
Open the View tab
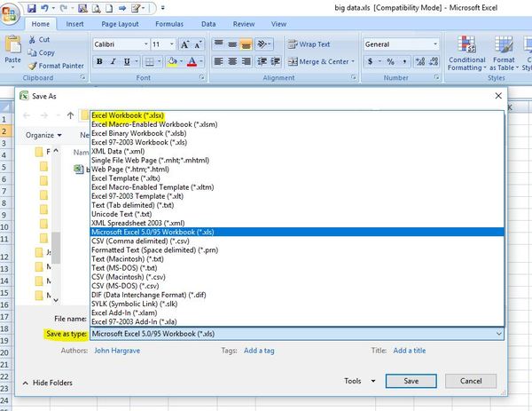click(x=278, y=24)
